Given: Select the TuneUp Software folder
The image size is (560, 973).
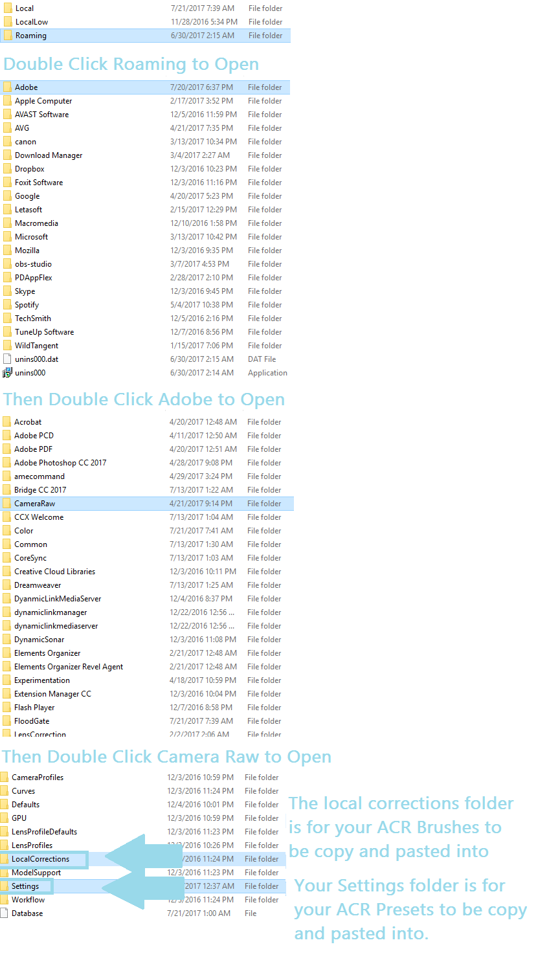Looking at the screenshot, I should (x=44, y=332).
